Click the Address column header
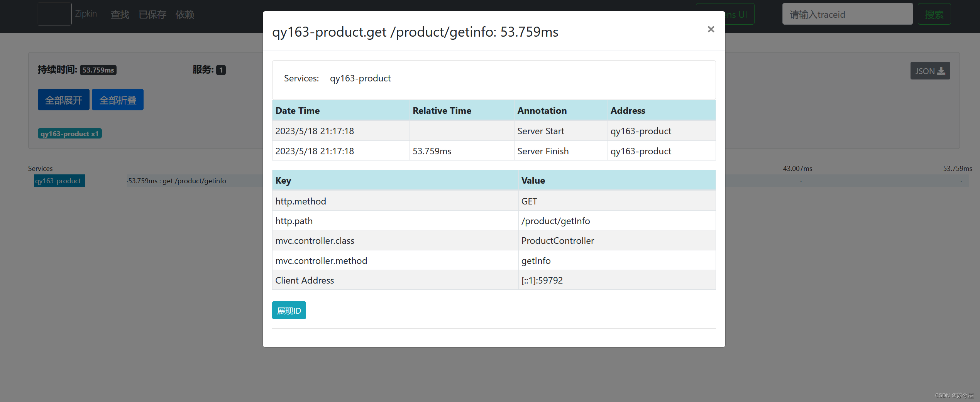 point(661,110)
